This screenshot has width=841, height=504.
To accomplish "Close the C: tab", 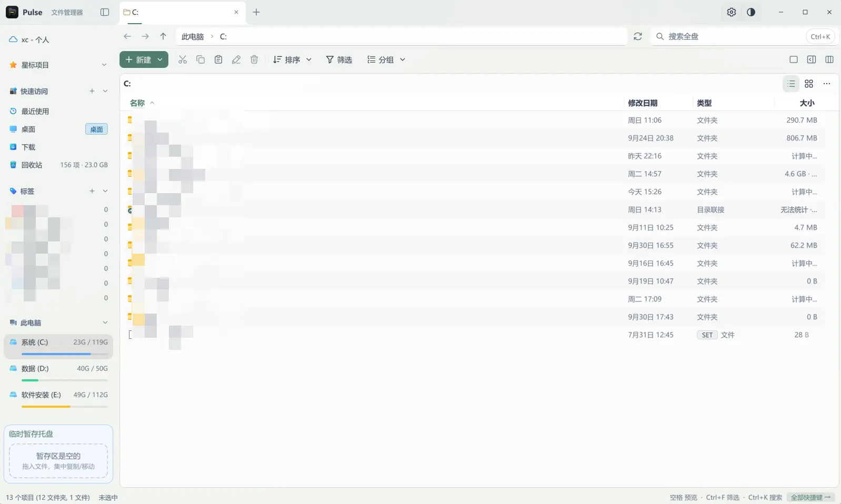I will (236, 12).
